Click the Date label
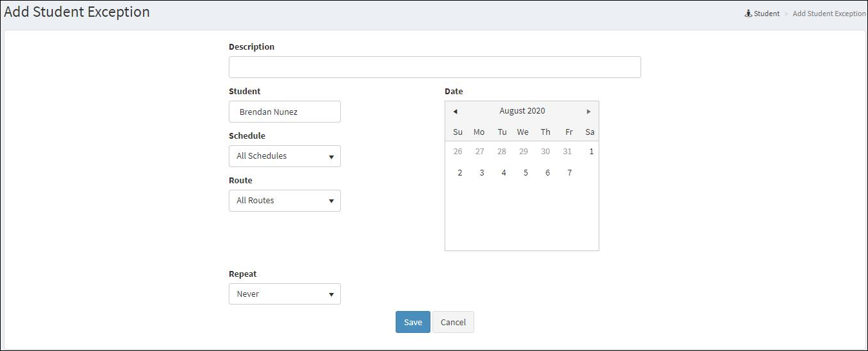The width and height of the screenshot is (868, 351). point(454,92)
